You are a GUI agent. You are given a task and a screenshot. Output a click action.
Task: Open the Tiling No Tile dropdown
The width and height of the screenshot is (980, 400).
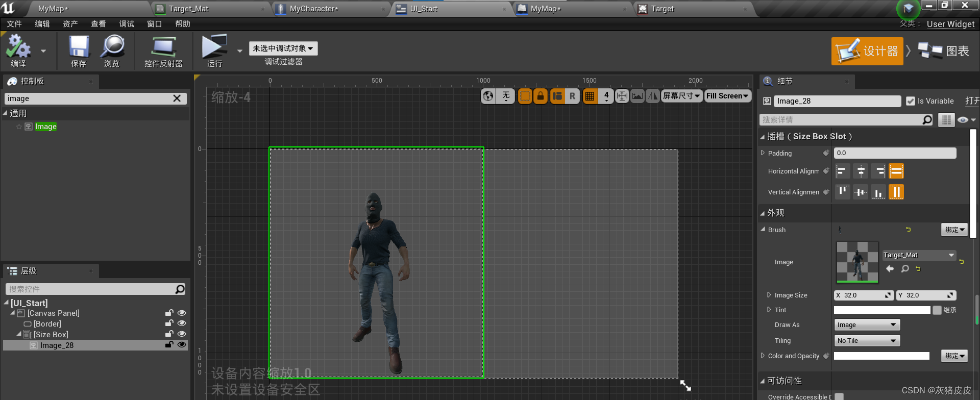pyautogui.click(x=867, y=341)
